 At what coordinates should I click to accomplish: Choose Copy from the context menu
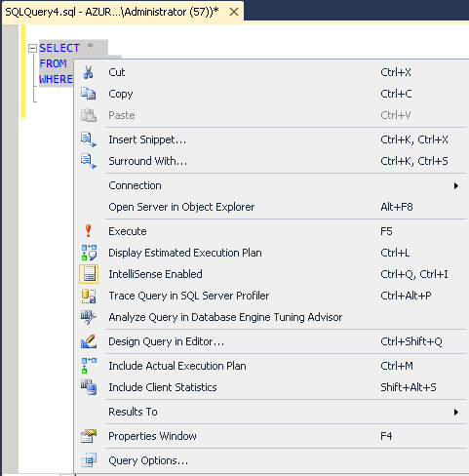(271, 94)
